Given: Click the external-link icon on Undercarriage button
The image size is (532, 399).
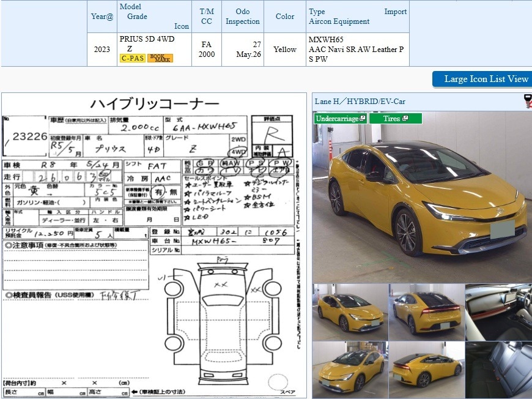Looking at the screenshot, I should click(x=361, y=117).
